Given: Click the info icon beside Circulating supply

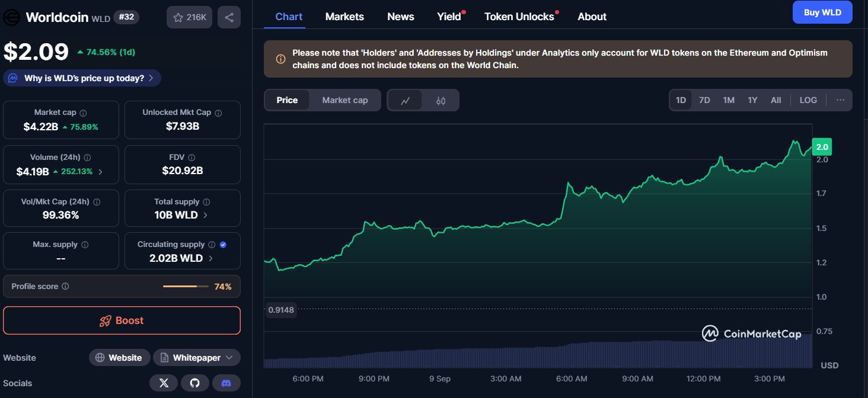Looking at the screenshot, I should [x=212, y=245].
